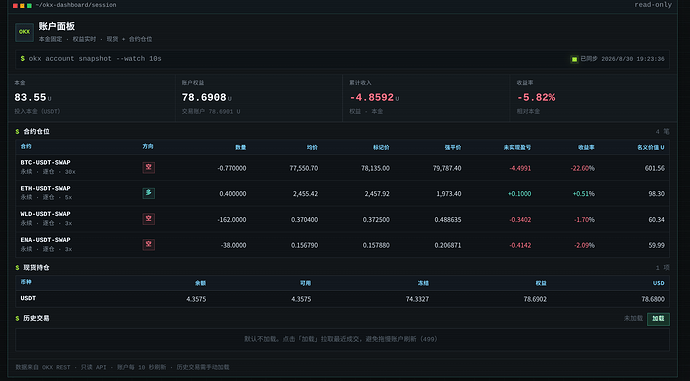Click the sync timestamp 19:23:36

tap(649, 59)
